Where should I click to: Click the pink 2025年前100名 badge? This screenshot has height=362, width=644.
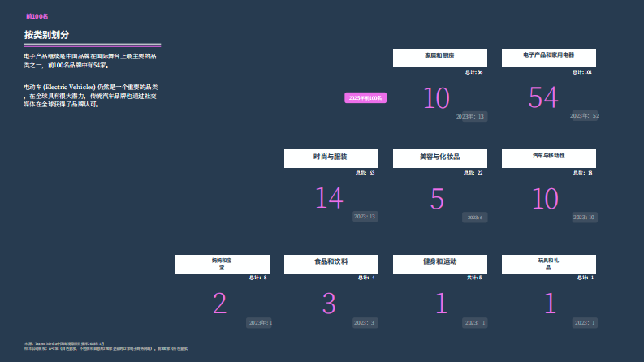tap(366, 97)
